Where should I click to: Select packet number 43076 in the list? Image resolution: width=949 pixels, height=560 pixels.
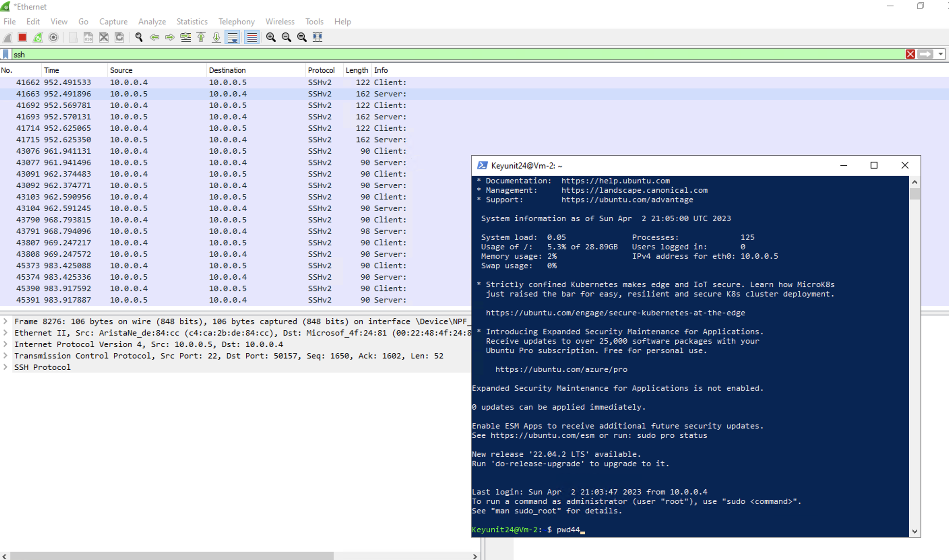(151, 151)
